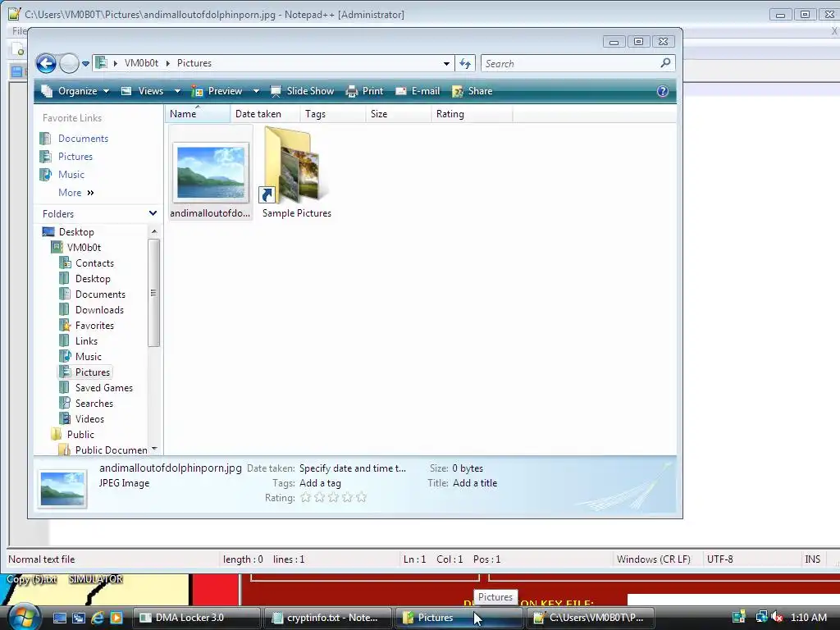840x630 pixels.
Task: Click the Search input field
Action: (570, 64)
